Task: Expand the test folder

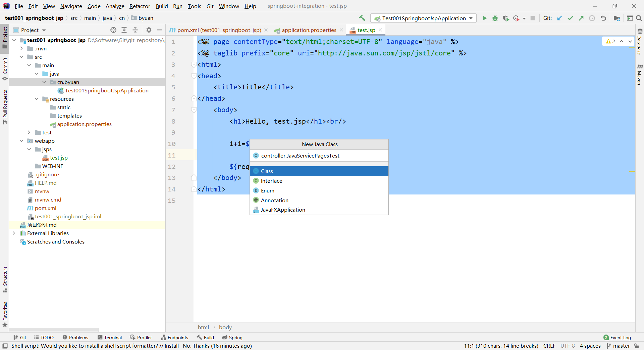Action: (x=29, y=132)
